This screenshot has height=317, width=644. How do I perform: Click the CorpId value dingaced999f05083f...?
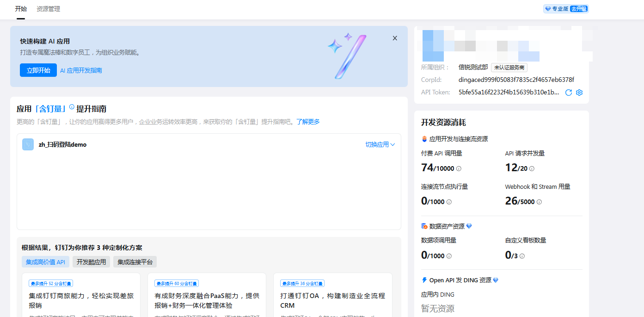coord(516,80)
